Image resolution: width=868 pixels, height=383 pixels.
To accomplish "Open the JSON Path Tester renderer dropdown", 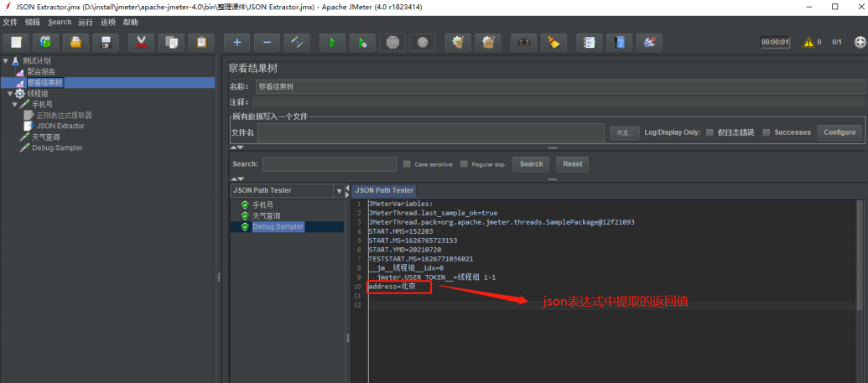I will [339, 191].
